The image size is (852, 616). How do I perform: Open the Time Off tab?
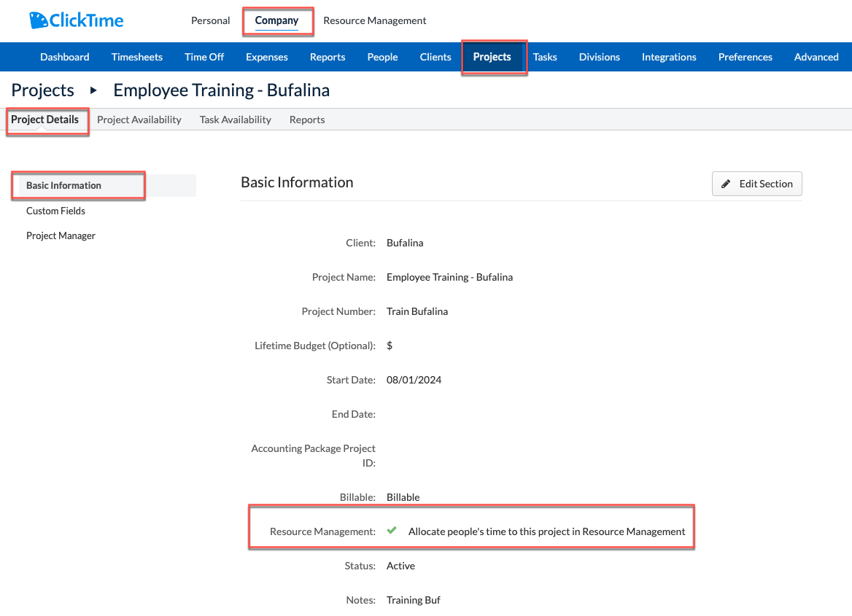click(x=204, y=57)
